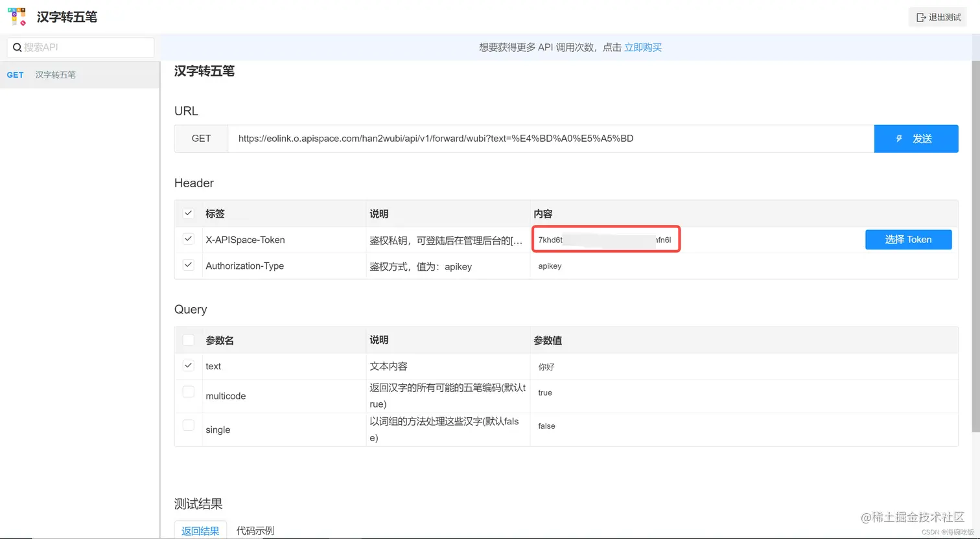Send the request with 发送 button
Screen dimensions: 980x539
[x=916, y=139]
